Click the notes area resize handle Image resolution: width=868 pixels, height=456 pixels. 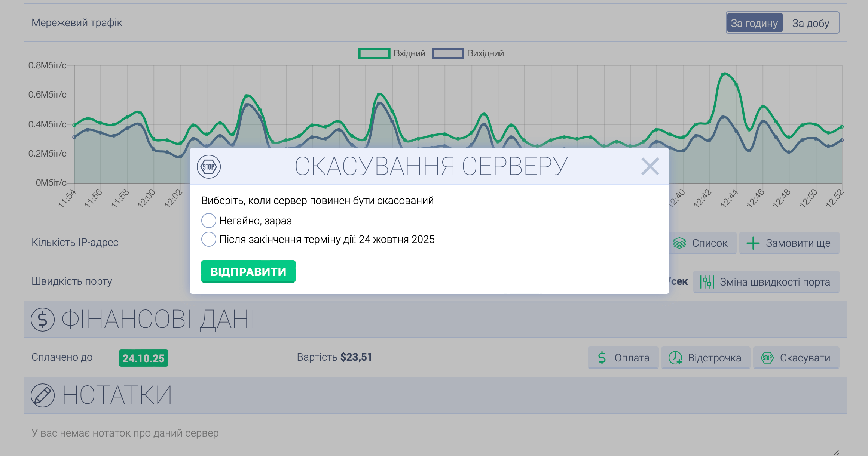(836, 453)
